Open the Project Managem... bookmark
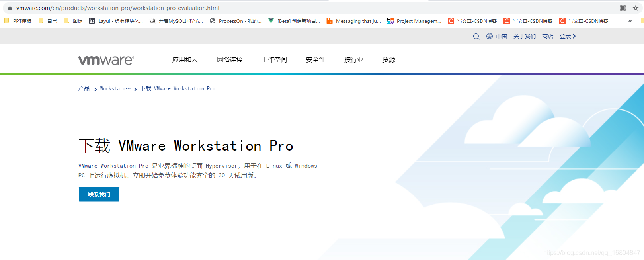Image resolution: width=644 pixels, height=260 pixels. pos(414,21)
